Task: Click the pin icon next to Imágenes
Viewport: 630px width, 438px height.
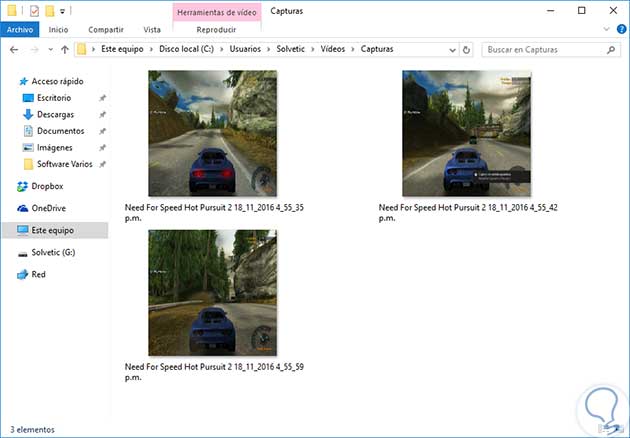Action: coord(102,148)
